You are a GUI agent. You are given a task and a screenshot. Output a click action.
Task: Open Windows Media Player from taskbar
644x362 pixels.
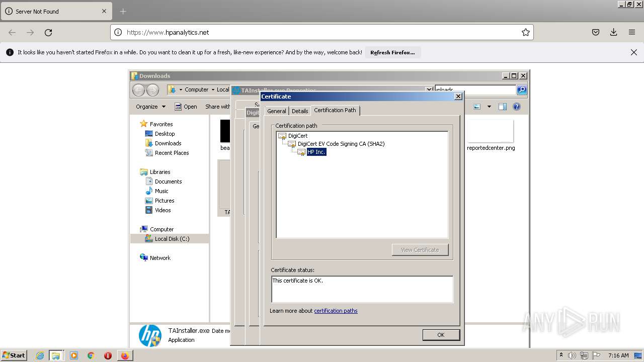pos(74,355)
